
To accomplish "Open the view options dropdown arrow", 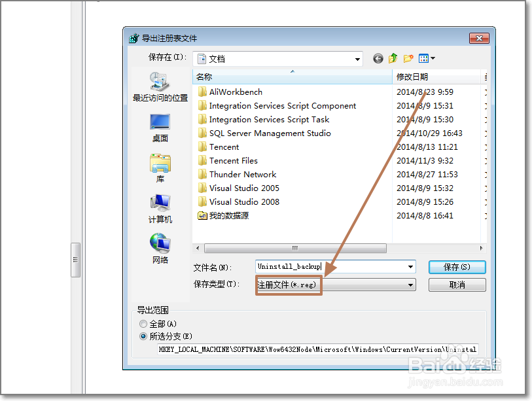I will click(433, 59).
